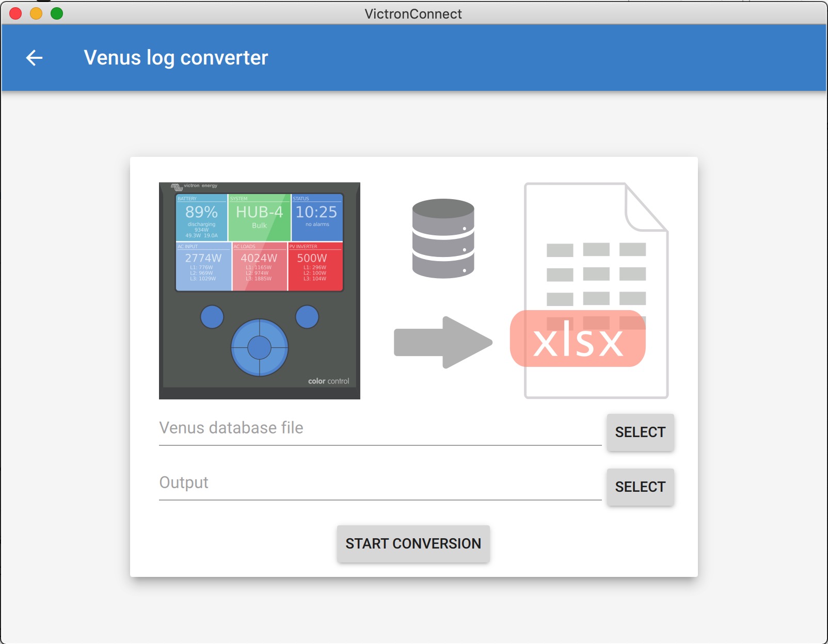Click the PV Inverter 500W tile
This screenshot has width=828, height=644.
click(x=315, y=267)
